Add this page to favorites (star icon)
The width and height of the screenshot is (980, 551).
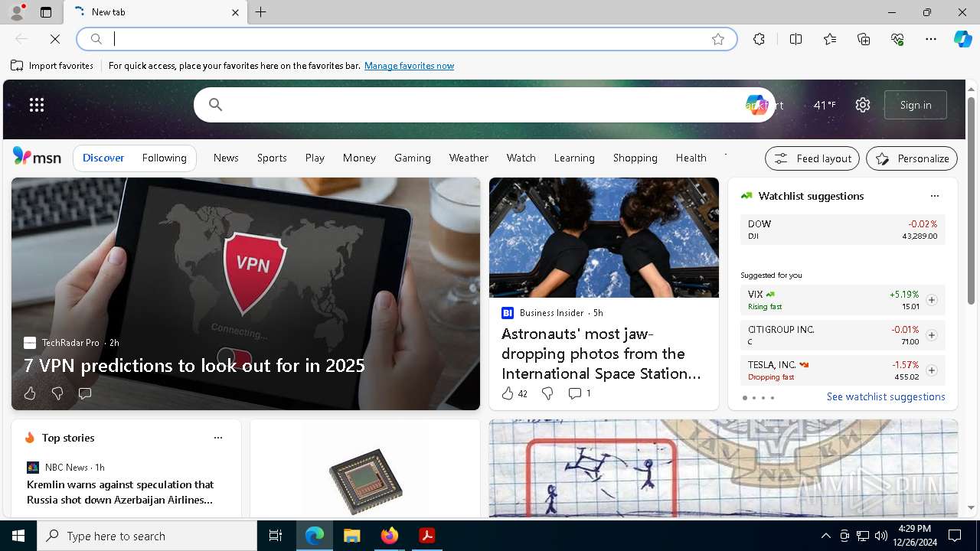[718, 39]
